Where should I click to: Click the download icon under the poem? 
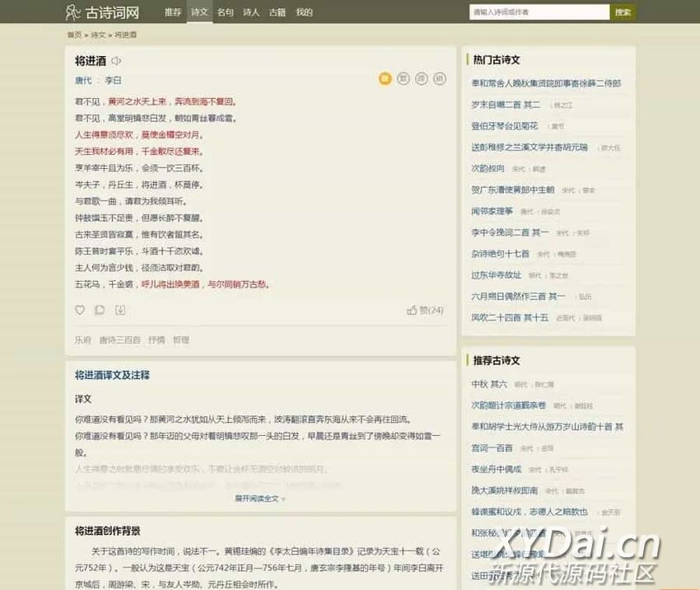(x=120, y=311)
